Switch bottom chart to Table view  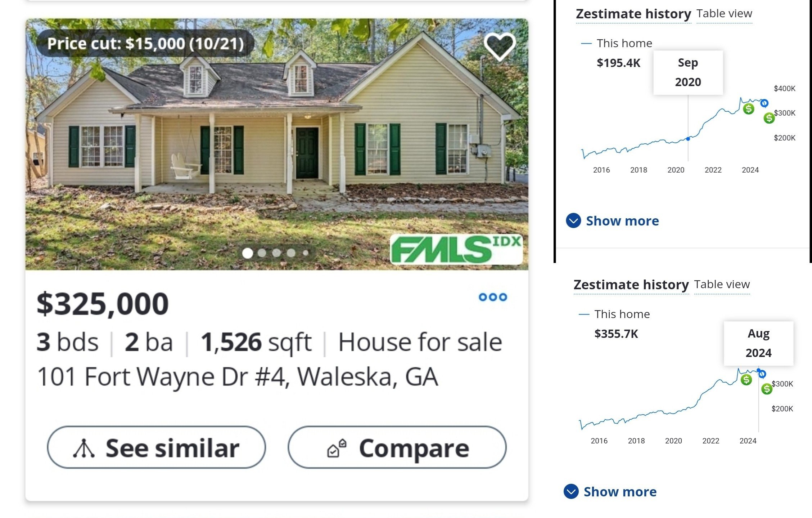click(722, 285)
